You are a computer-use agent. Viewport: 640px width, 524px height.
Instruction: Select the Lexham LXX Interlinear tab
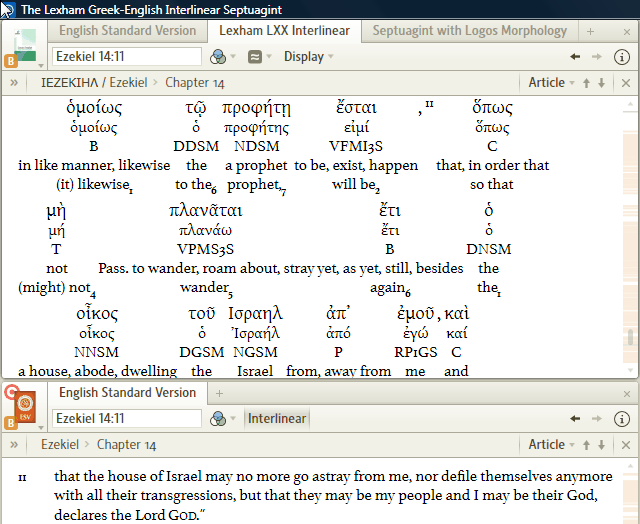(284, 31)
